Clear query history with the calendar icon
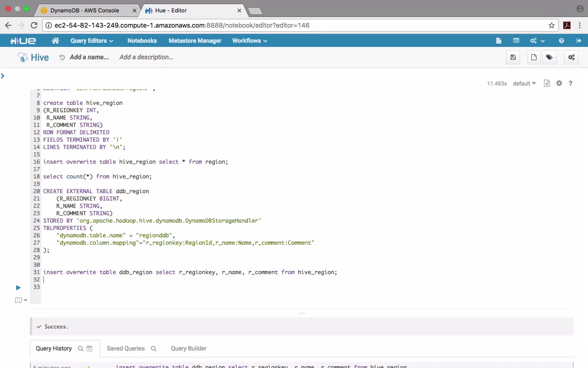The image size is (588, 368). (90, 349)
